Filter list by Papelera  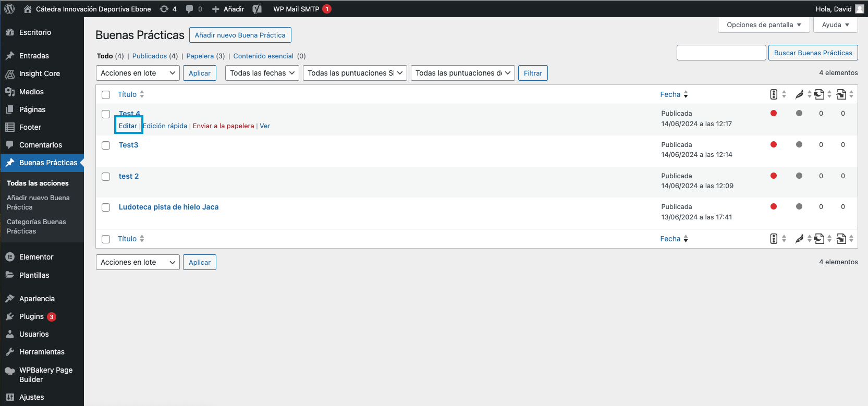tap(200, 56)
